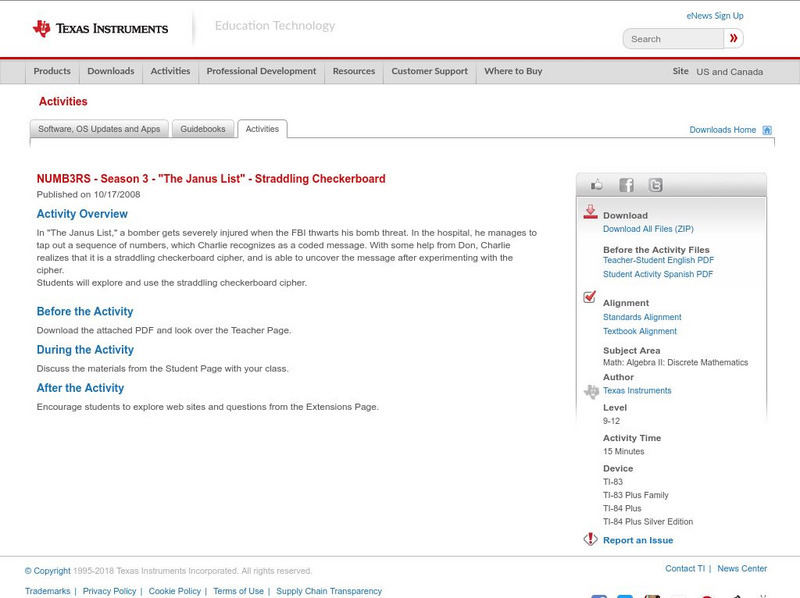Screen dimensions: 800x598
Task: Open the eNews Sign Up link
Action: [715, 16]
